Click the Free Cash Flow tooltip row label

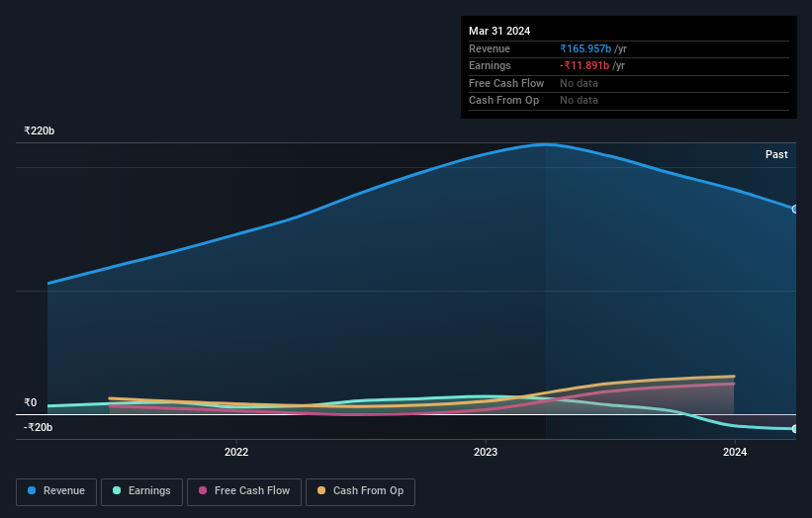pyautogui.click(x=506, y=83)
